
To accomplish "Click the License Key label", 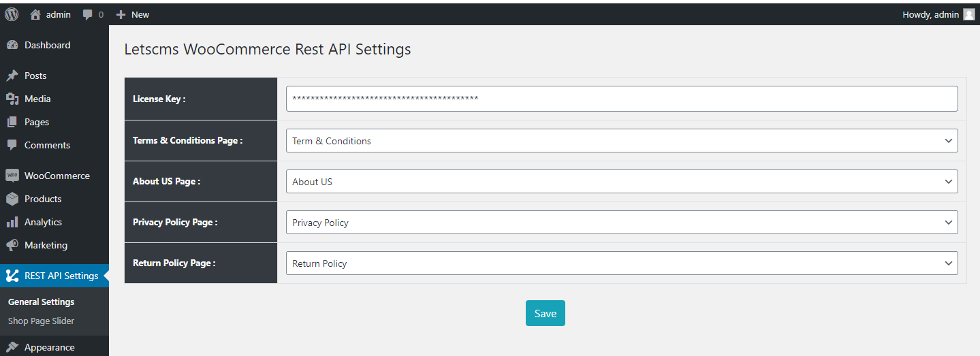I will tap(159, 99).
